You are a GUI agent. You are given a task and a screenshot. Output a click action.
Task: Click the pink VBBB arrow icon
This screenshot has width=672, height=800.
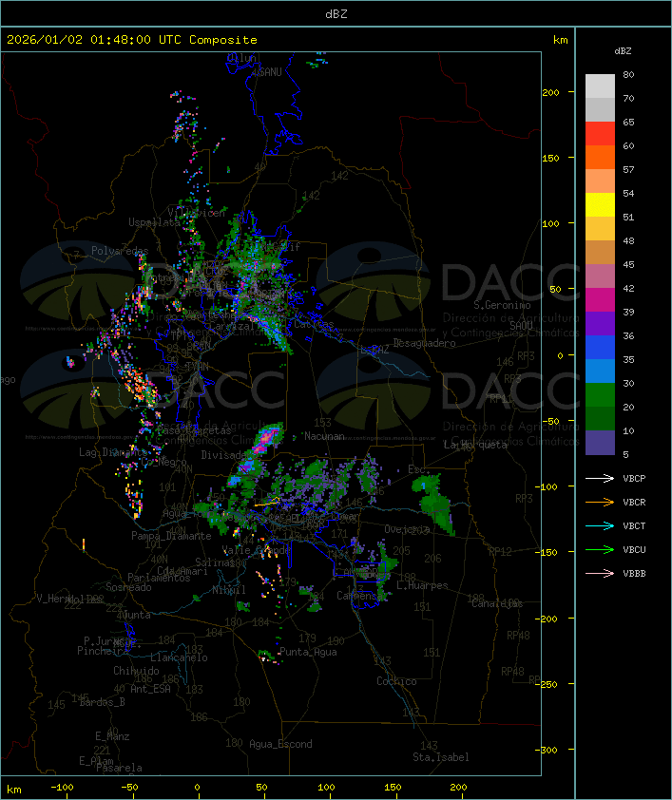click(x=600, y=573)
